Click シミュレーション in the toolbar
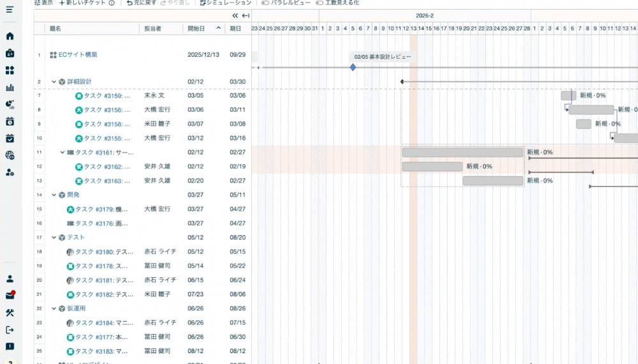This screenshot has width=638, height=364. click(224, 3)
